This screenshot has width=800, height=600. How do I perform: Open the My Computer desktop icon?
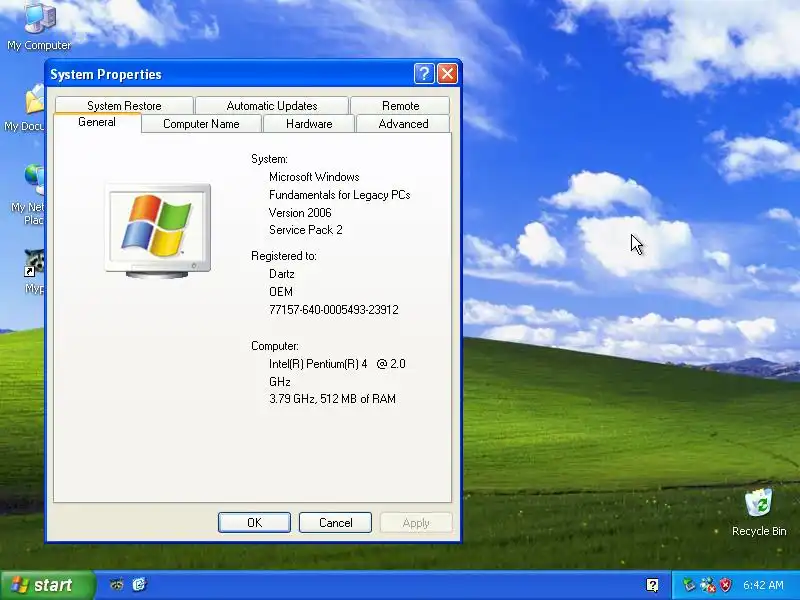pyautogui.click(x=39, y=26)
